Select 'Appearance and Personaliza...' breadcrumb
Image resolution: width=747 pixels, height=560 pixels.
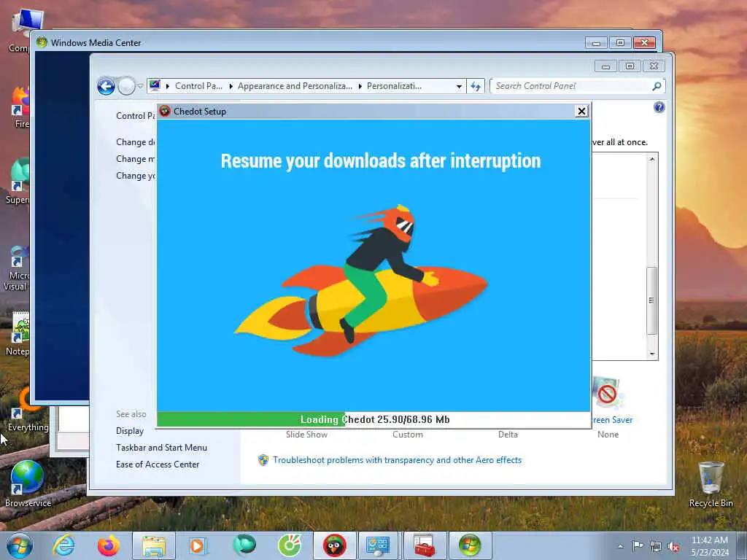tap(295, 86)
